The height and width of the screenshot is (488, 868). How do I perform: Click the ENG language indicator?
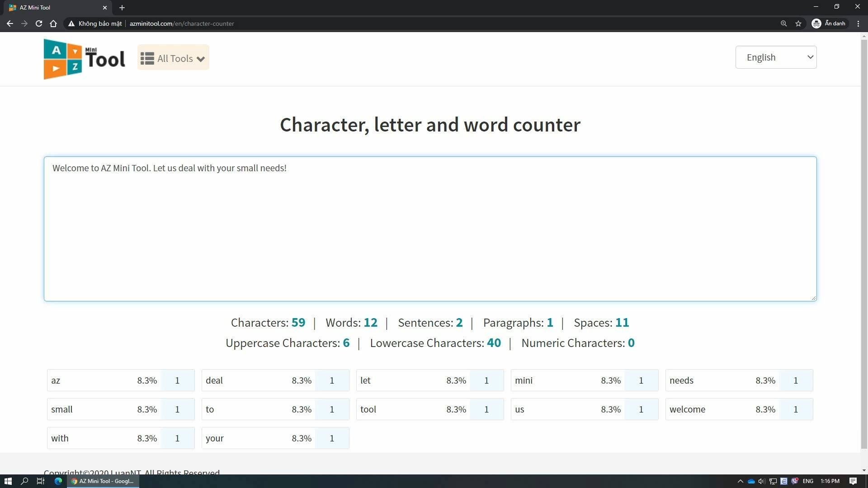coord(808,481)
